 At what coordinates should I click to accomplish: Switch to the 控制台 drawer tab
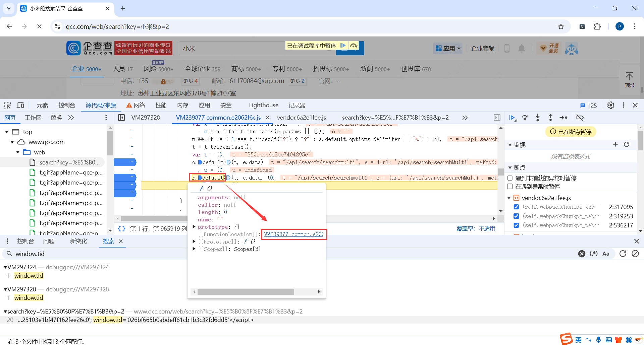(25, 241)
